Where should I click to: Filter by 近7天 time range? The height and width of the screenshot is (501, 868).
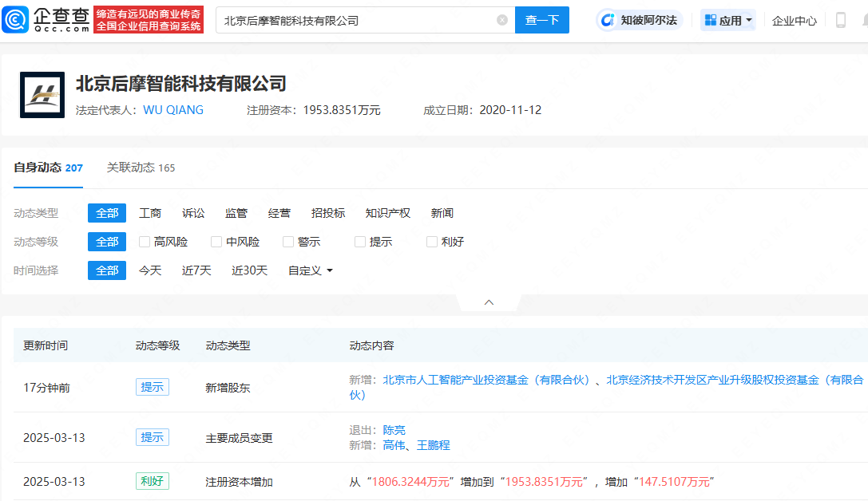[196, 270]
